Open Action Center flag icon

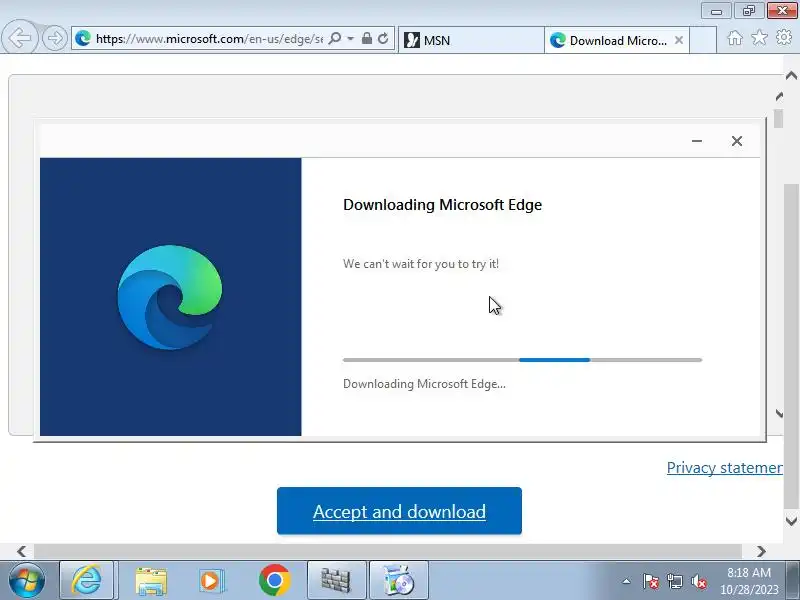tap(650, 581)
